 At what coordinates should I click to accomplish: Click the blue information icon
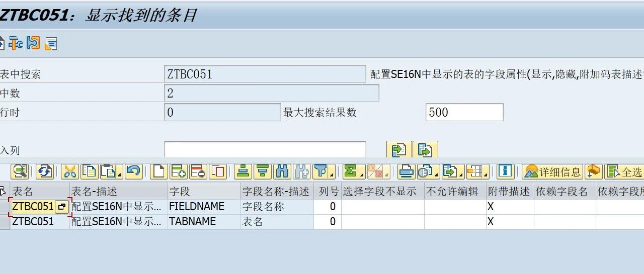505,171
